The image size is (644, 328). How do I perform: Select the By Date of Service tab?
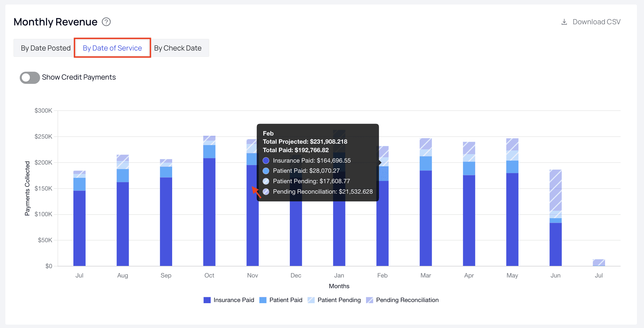click(x=112, y=48)
